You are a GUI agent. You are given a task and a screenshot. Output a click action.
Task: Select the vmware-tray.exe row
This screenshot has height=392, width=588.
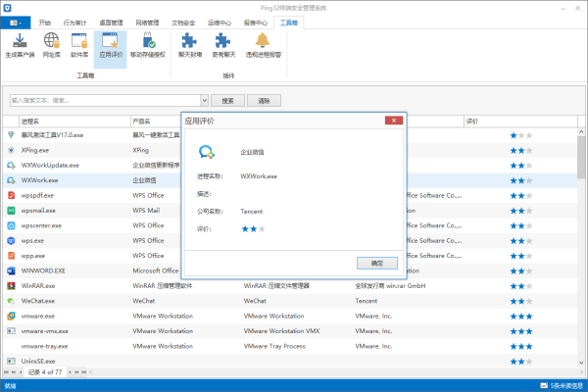pos(290,346)
